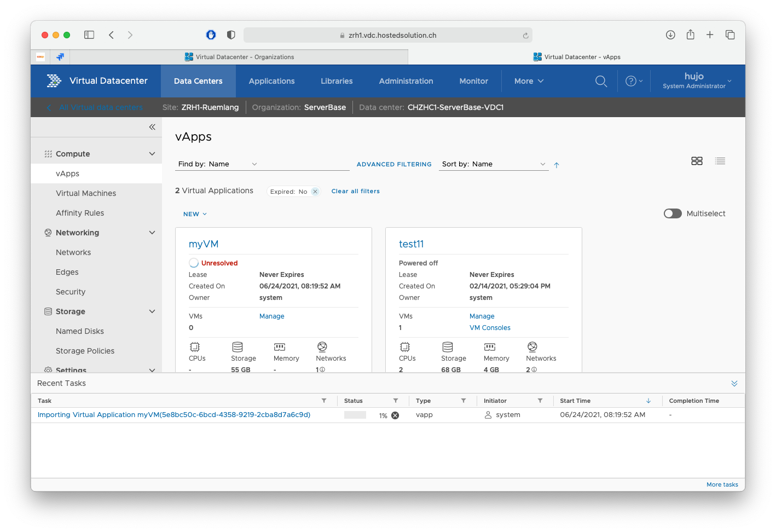Cancel the importing task with X icon
Image resolution: width=776 pixels, height=532 pixels.
tap(395, 415)
